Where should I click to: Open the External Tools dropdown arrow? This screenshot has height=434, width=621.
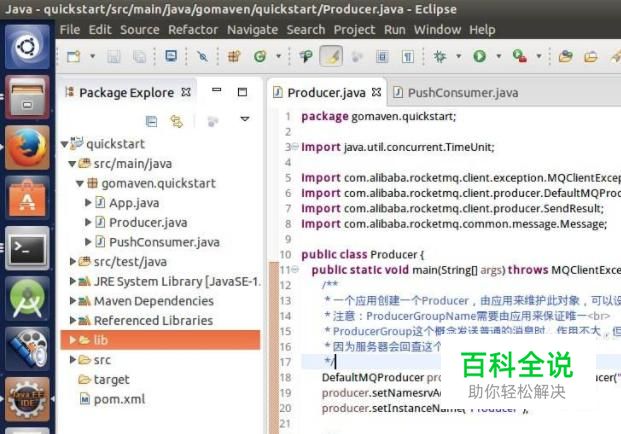click(539, 56)
